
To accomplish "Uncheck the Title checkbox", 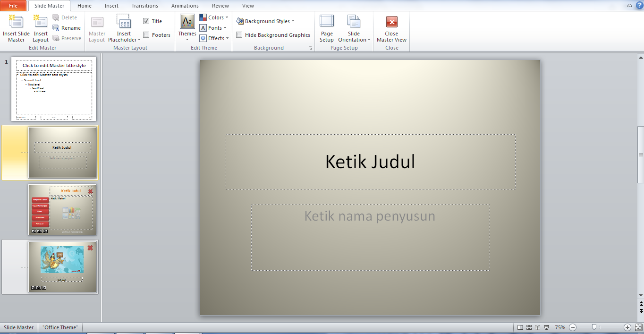I will click(x=146, y=21).
